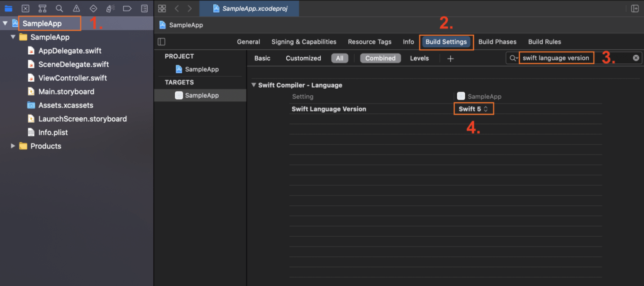Open the Issue navigator warning icon
Image resolution: width=644 pixels, height=286 pixels.
(76, 8)
